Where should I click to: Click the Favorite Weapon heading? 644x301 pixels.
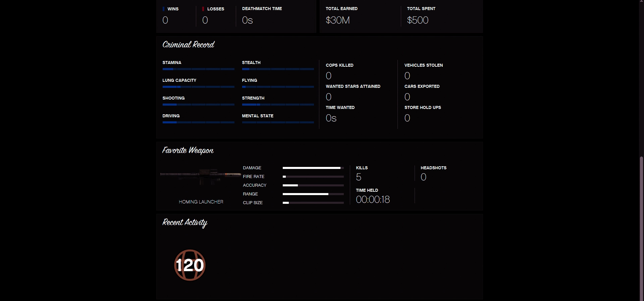pyautogui.click(x=188, y=150)
